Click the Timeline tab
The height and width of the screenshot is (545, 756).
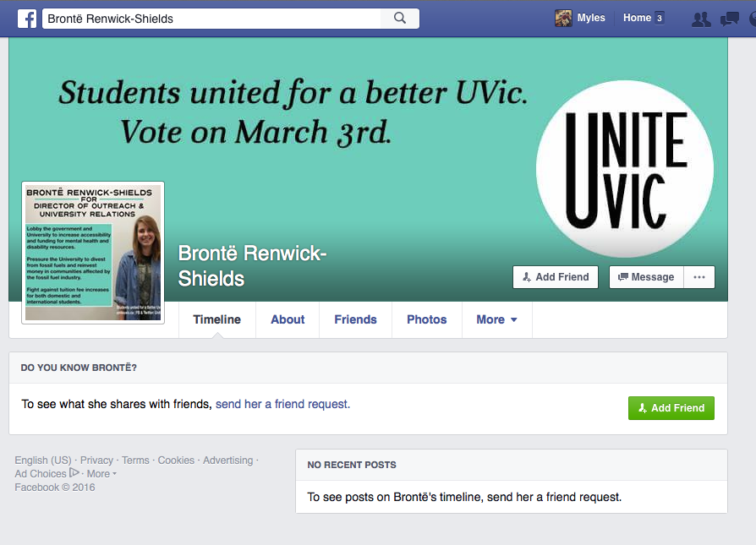[x=216, y=319]
